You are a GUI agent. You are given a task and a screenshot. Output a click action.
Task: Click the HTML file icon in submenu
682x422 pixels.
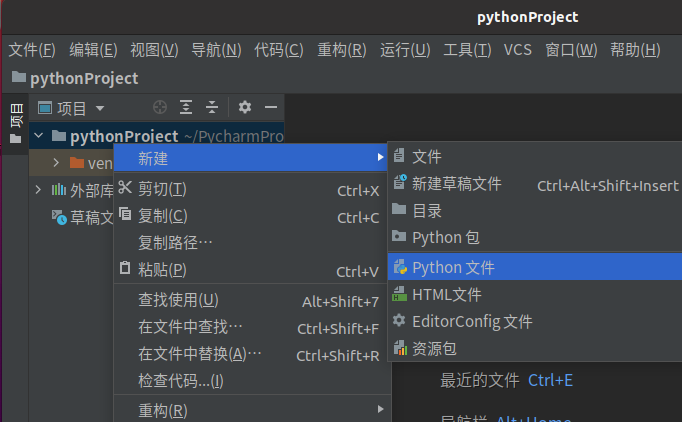399,294
